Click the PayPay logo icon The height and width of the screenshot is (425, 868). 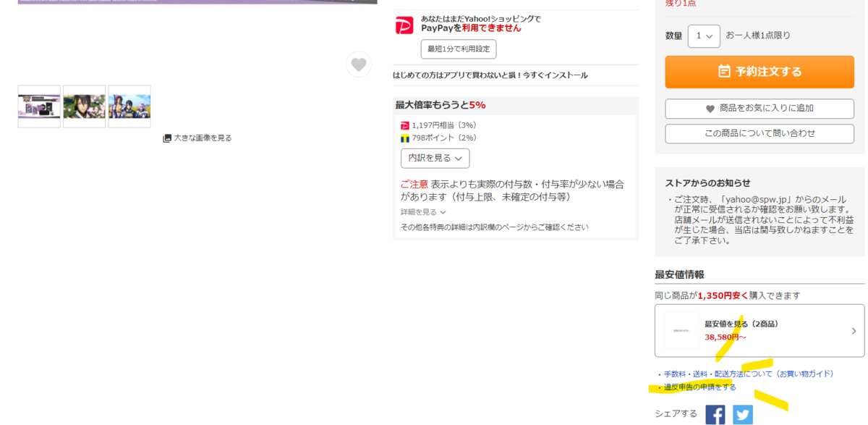point(404,25)
